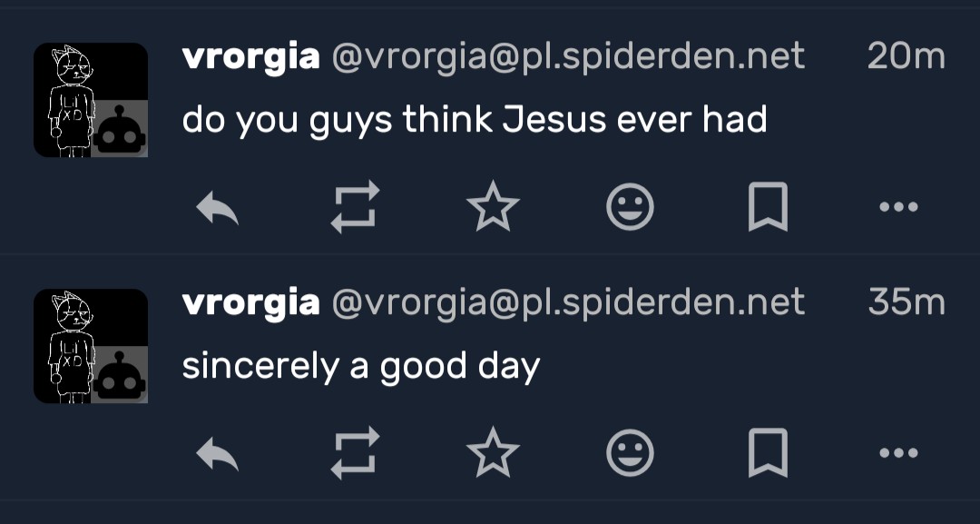
Task: Click the "sincerely a good day" post text
Action: coord(361,366)
